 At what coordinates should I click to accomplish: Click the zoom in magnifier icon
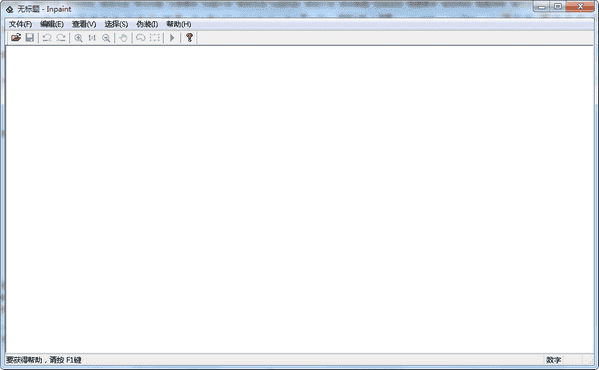click(x=78, y=37)
